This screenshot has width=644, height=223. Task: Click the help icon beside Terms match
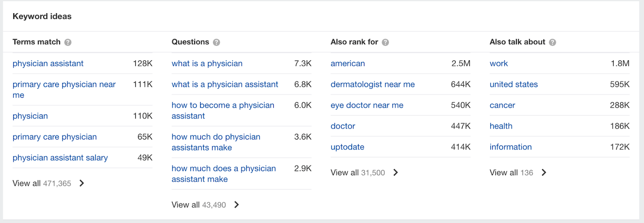point(68,42)
